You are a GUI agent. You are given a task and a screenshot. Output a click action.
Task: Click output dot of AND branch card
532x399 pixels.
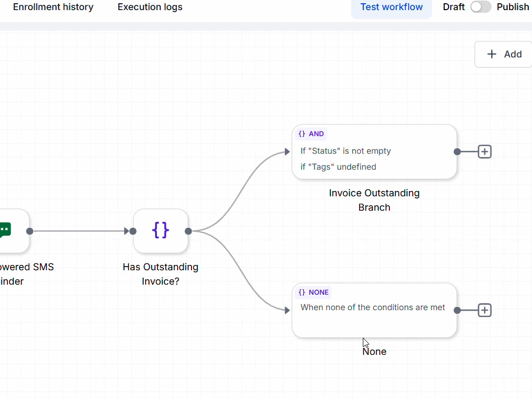458,152
